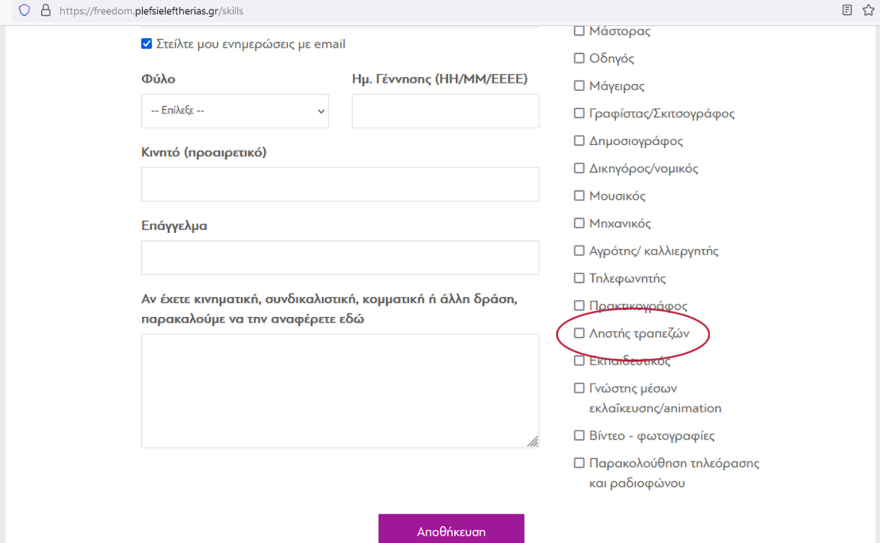The height and width of the screenshot is (543, 880).
Task: Bookmark this page with star icon
Action: [x=868, y=11]
